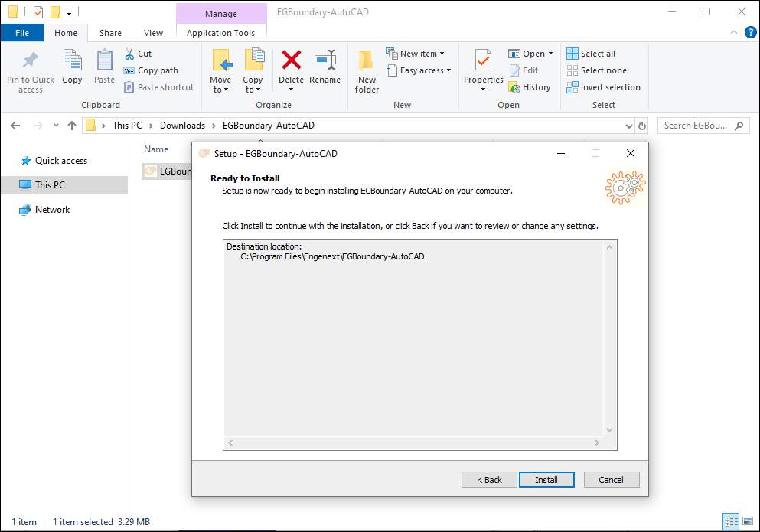Go up one folder level
Screen dimensions: 760x532
pos(72,126)
